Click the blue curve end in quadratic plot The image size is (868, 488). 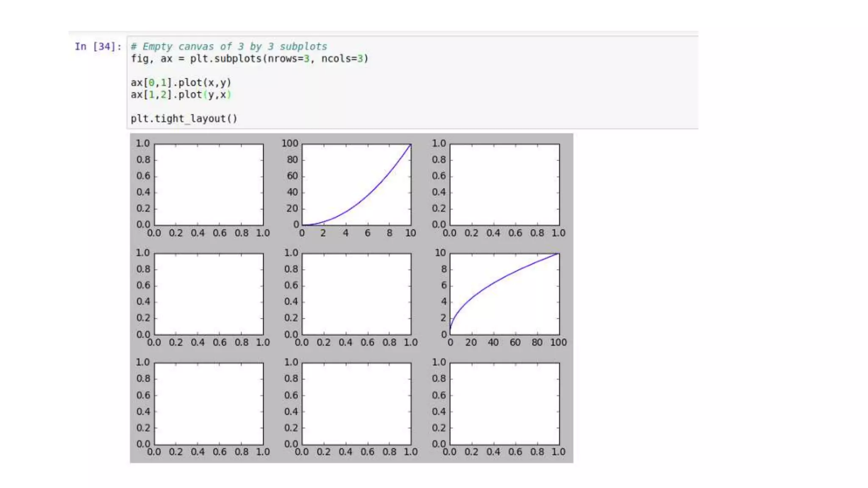tap(409, 146)
